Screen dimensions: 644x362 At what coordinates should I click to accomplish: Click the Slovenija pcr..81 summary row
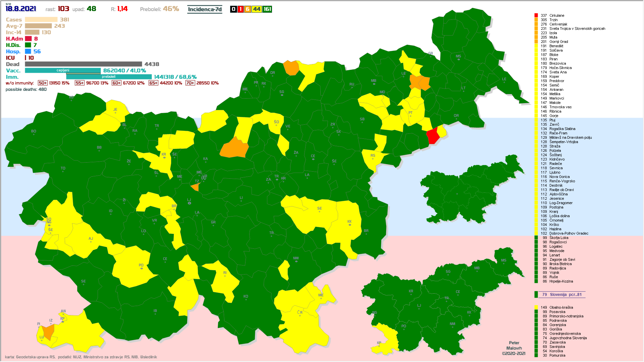tap(562, 295)
